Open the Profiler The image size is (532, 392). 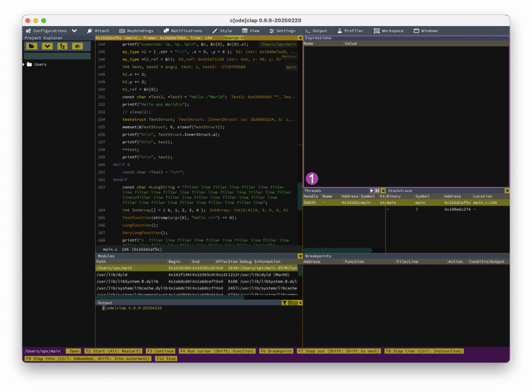pyautogui.click(x=350, y=31)
